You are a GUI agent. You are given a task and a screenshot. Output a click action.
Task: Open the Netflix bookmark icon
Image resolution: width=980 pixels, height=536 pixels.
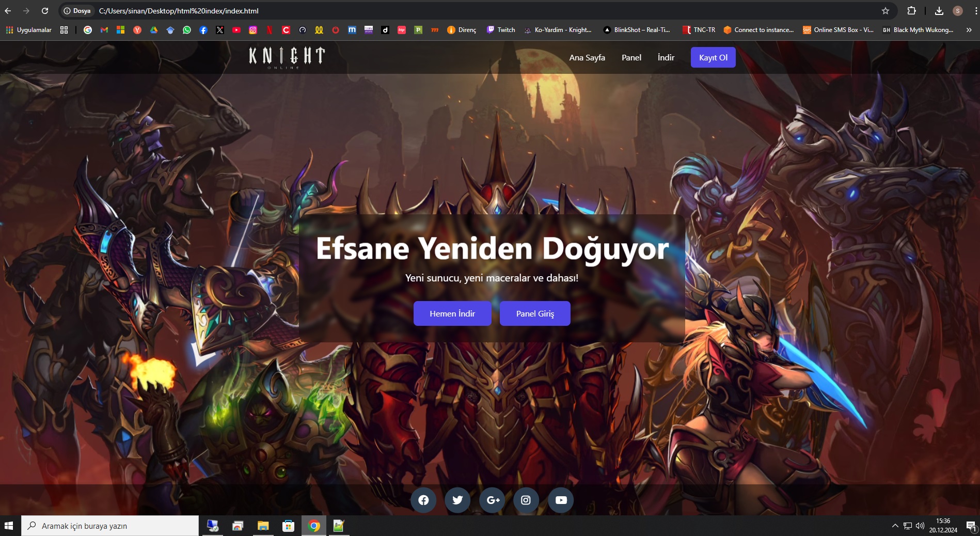pos(270,30)
